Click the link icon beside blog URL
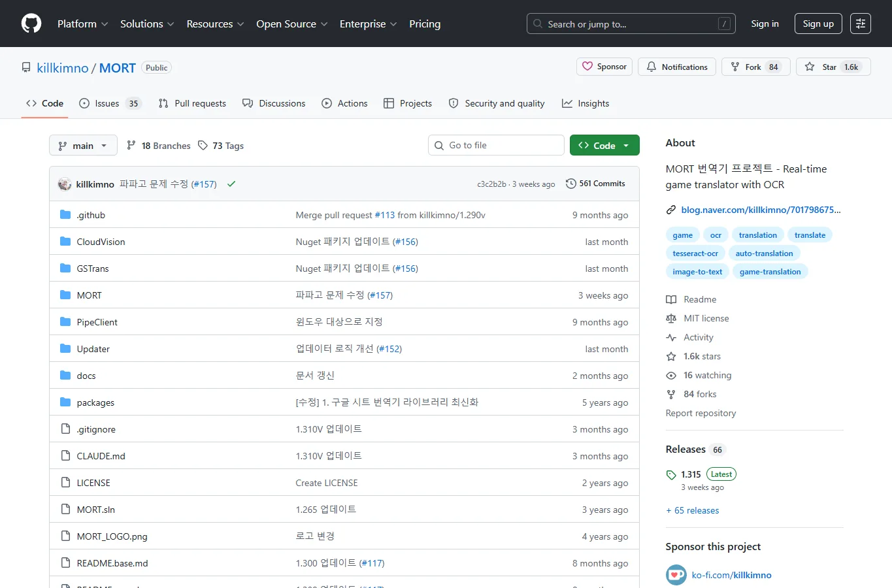Viewport: 892px width, 588px height. coord(671,210)
